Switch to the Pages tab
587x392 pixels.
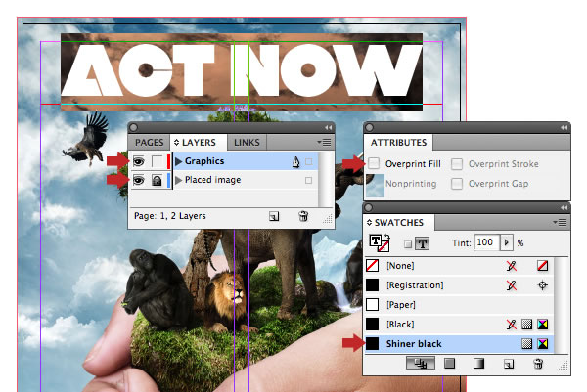pos(150,143)
